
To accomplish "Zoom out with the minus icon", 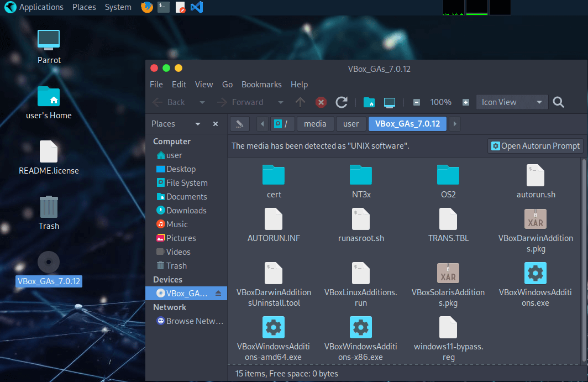I will pyautogui.click(x=417, y=102).
